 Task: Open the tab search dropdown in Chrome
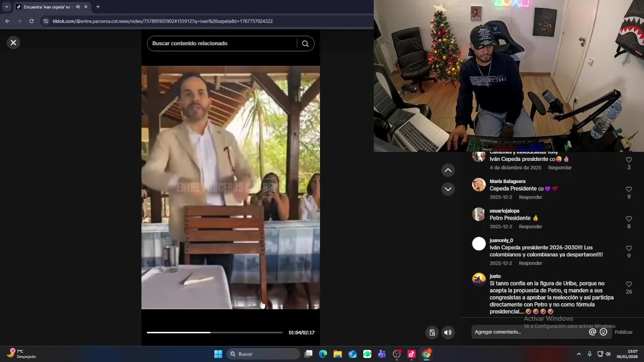(7, 7)
